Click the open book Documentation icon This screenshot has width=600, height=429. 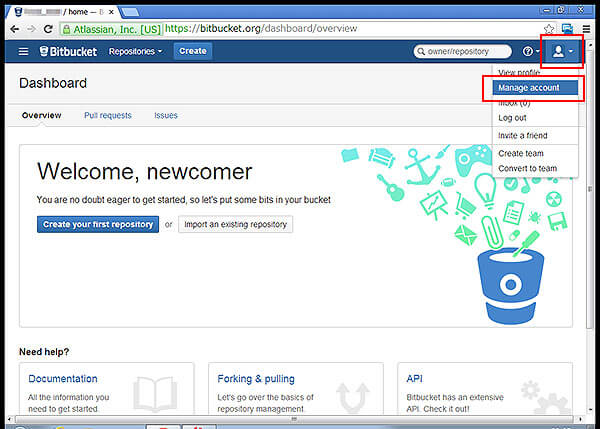point(155,394)
